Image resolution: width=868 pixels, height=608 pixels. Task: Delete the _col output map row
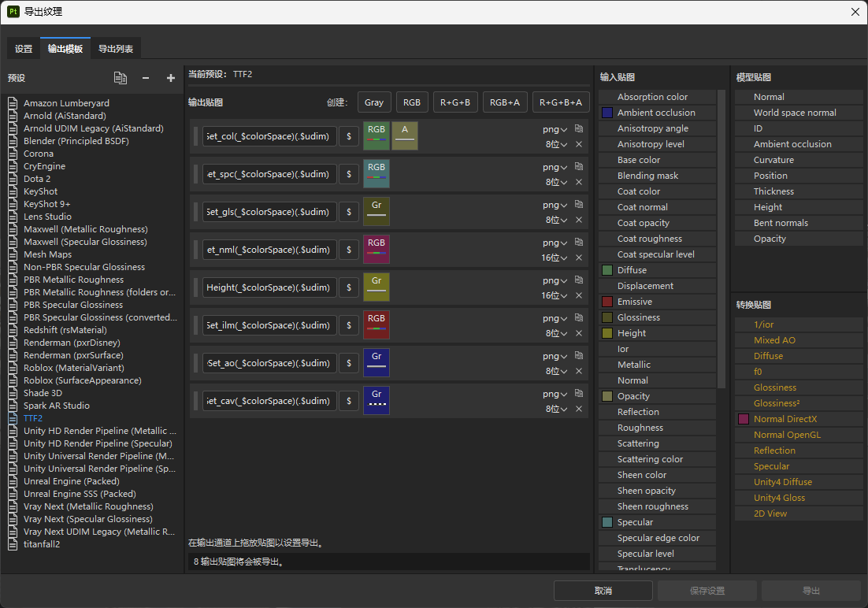pyautogui.click(x=579, y=144)
